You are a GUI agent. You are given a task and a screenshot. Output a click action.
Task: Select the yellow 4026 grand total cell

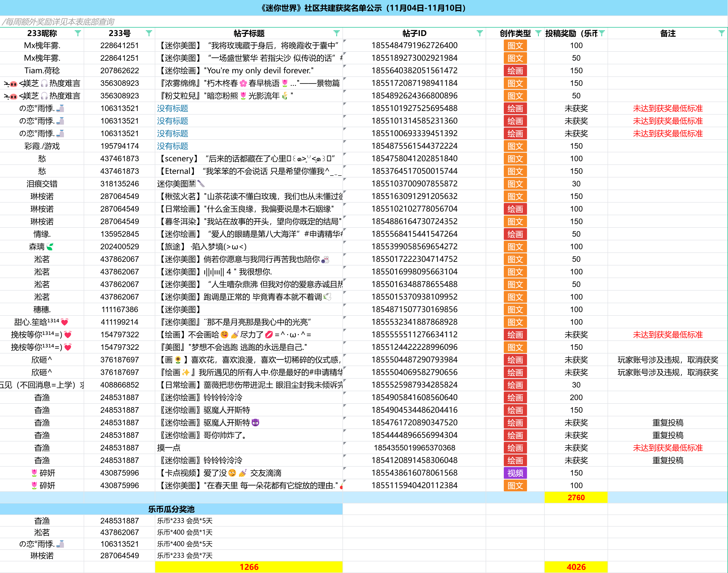(576, 567)
